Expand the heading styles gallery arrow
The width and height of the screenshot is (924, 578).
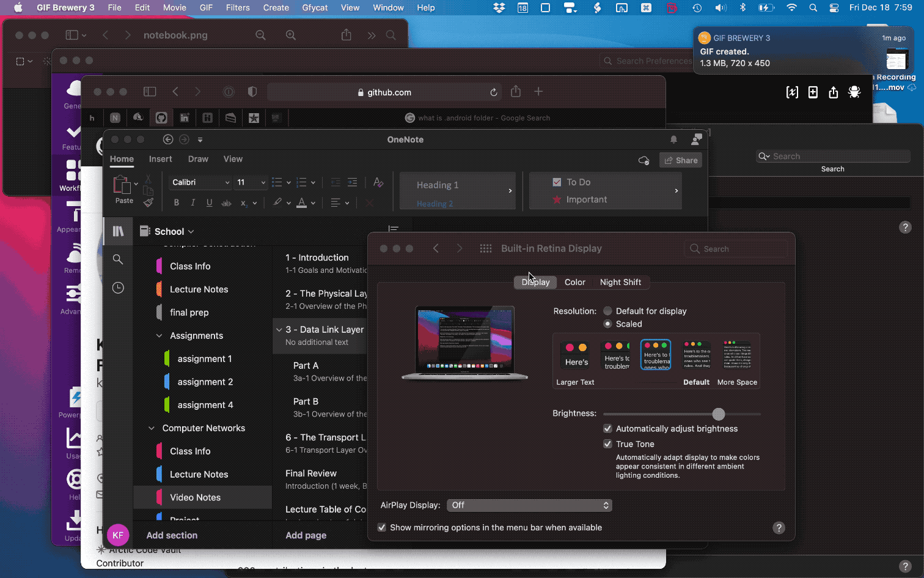[x=510, y=191]
